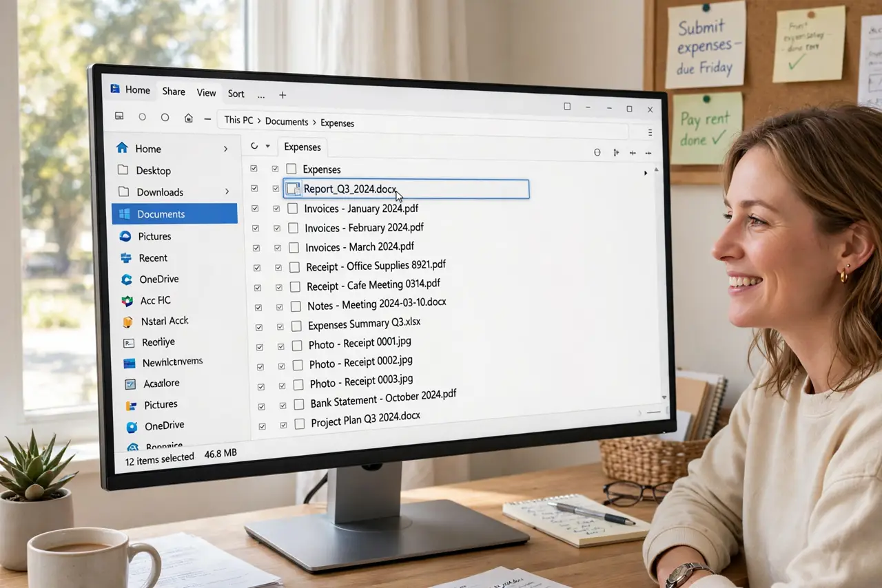Screen dimensions: 882x588
Task: Click the folder icon next to Downloads
Action: [x=124, y=192]
